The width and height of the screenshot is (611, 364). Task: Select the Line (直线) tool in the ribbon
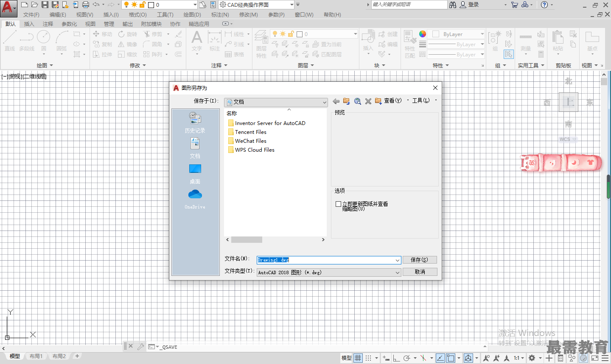pyautogui.click(x=10, y=41)
